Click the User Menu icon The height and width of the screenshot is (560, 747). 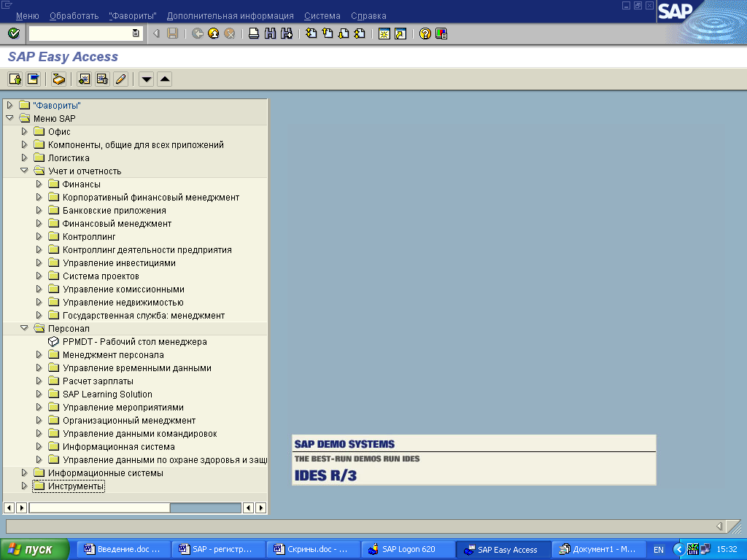pos(15,79)
